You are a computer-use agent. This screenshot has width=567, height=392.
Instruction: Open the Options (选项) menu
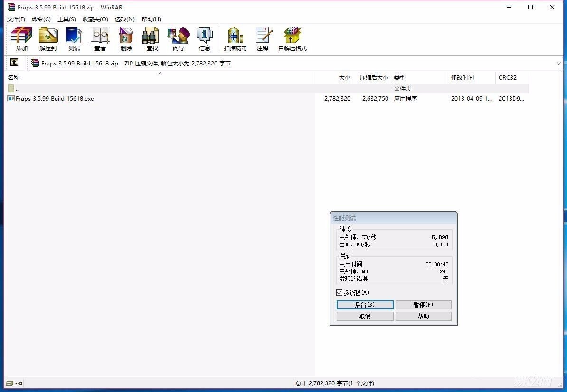coord(125,19)
